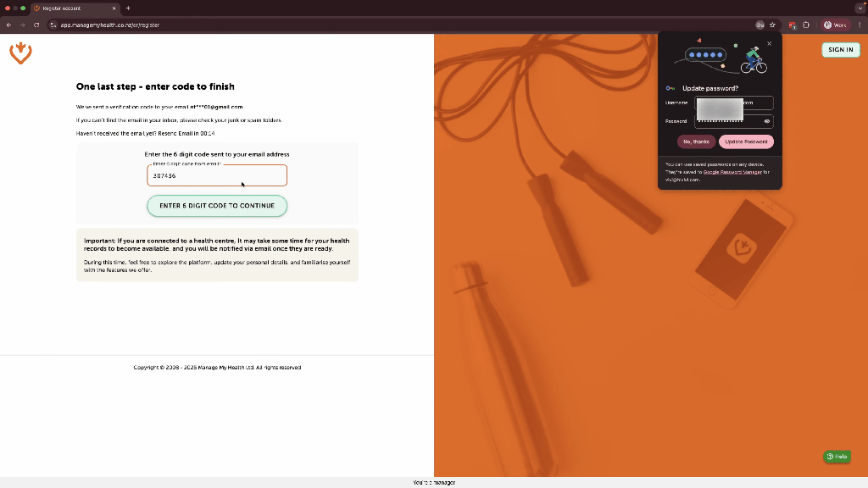Close the Register Account tab
The image size is (868, 488).
click(x=114, y=8)
